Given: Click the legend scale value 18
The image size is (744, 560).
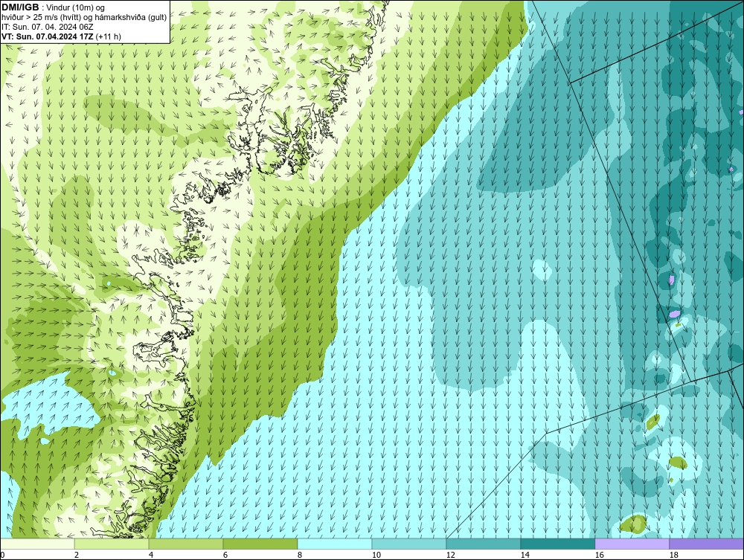Looking at the screenshot, I should click(x=673, y=555).
